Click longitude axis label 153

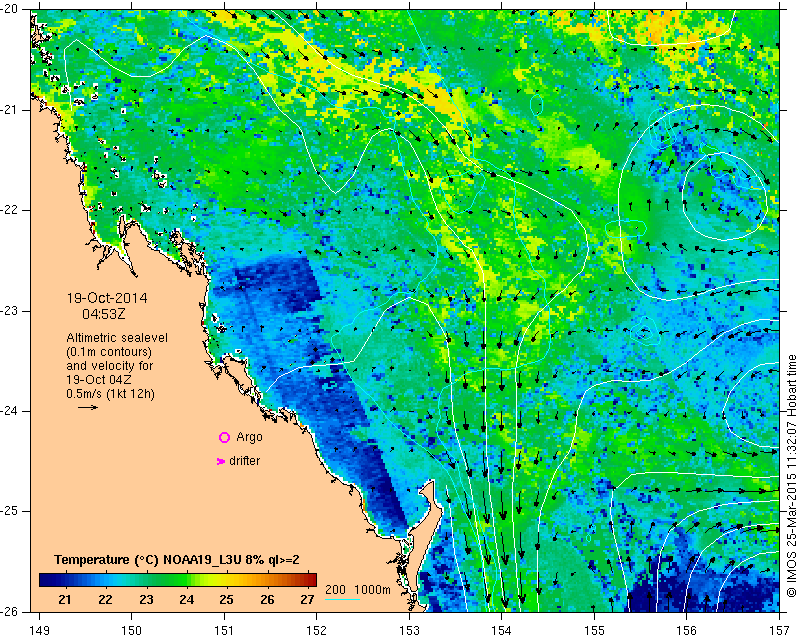(x=409, y=631)
